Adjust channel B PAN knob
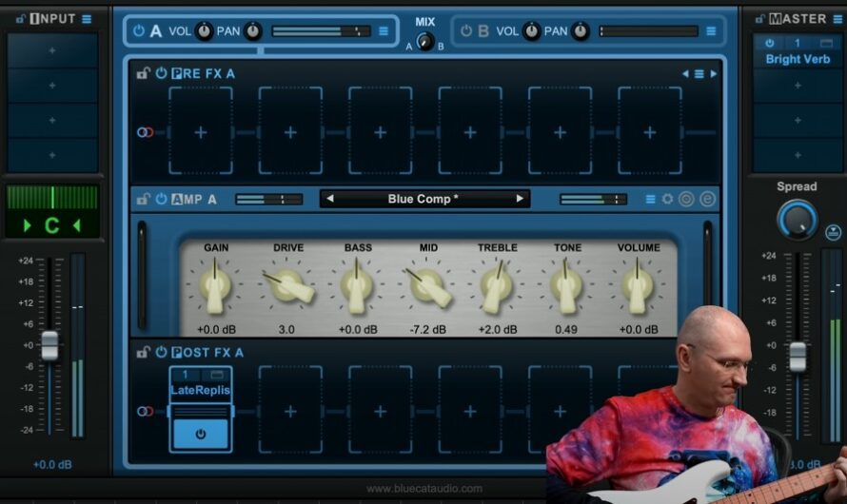847x504 pixels. tap(581, 31)
